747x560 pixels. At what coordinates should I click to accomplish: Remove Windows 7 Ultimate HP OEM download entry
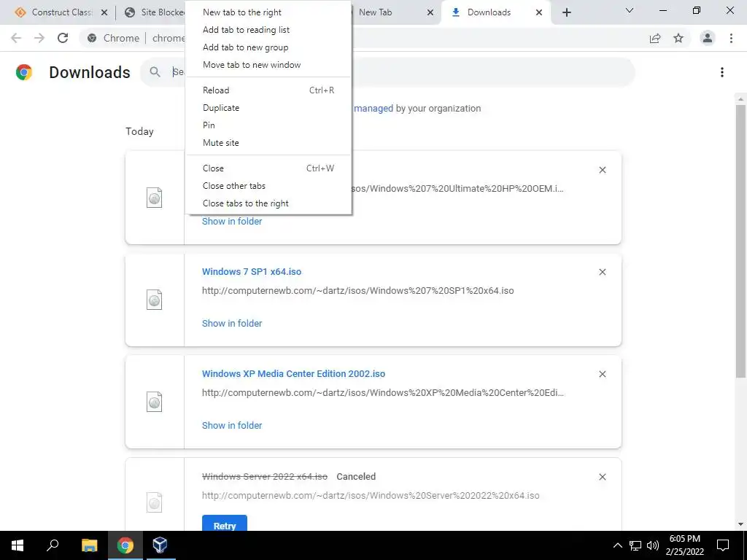click(602, 170)
